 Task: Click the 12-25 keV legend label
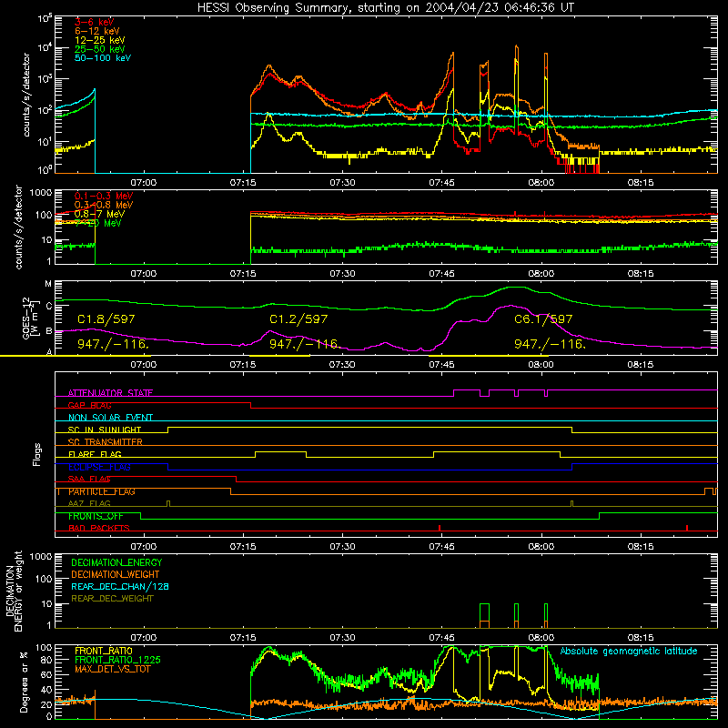[99, 40]
